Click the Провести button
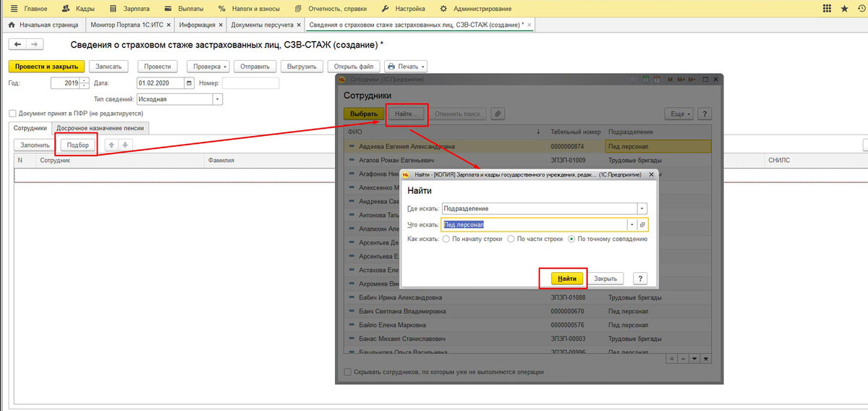This screenshot has height=411, width=868. [158, 66]
